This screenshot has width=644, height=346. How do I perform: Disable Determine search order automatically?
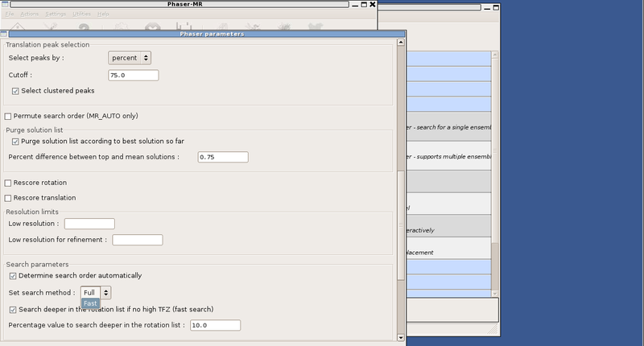[13, 276]
